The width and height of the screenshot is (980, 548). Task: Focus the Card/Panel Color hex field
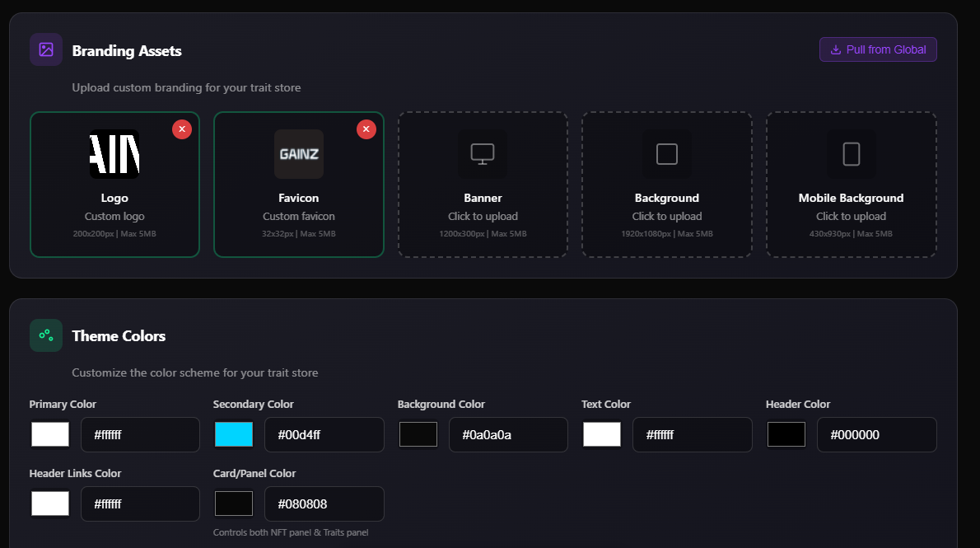(324, 504)
